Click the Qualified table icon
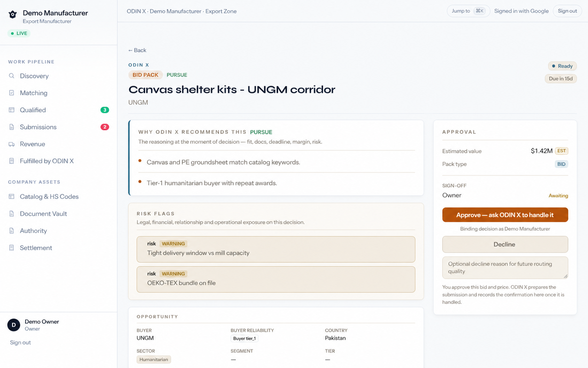The image size is (588, 368). point(11,110)
